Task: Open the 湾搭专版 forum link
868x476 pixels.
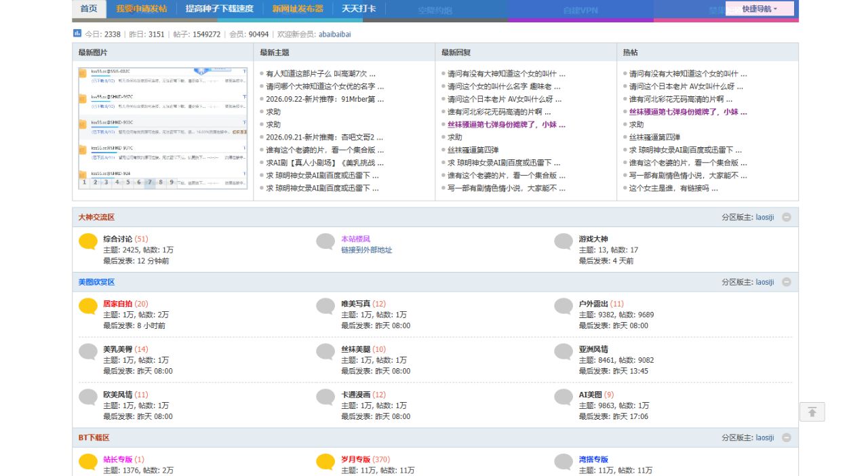Action: click(593, 460)
